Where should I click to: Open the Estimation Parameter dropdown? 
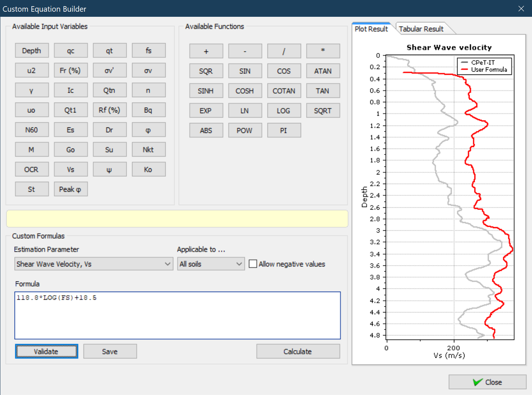[93, 264]
